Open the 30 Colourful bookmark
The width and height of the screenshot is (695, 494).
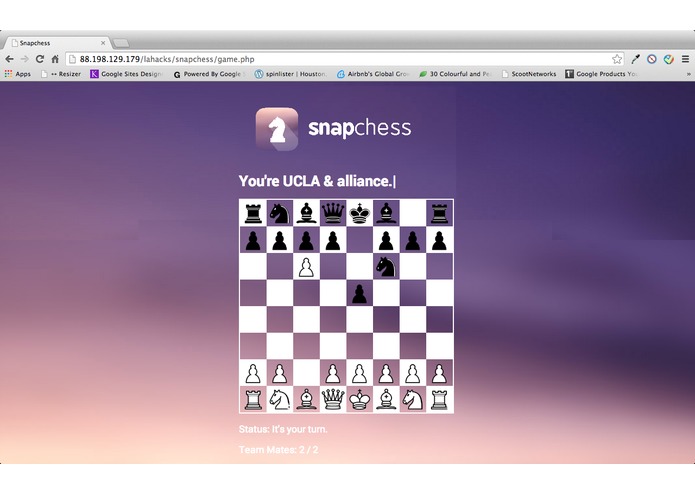[455, 74]
